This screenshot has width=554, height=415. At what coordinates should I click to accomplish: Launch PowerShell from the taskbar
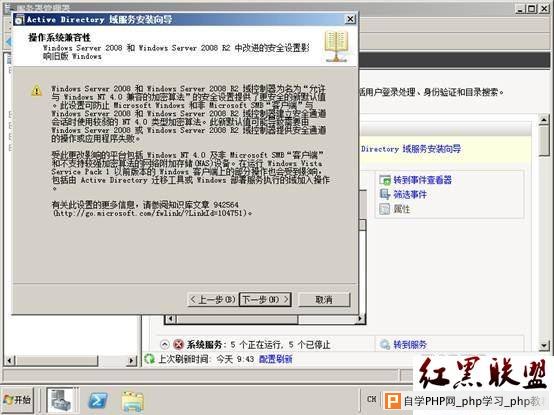click(x=98, y=401)
